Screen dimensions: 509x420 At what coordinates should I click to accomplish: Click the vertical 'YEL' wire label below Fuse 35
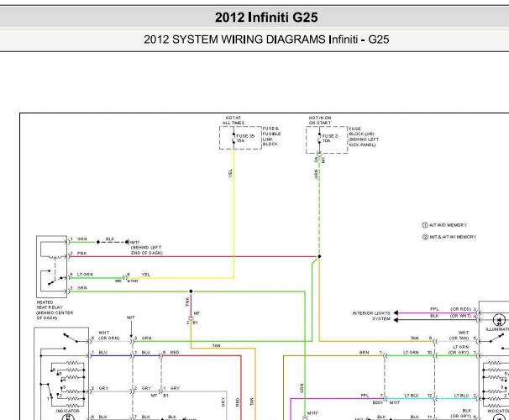coord(230,173)
